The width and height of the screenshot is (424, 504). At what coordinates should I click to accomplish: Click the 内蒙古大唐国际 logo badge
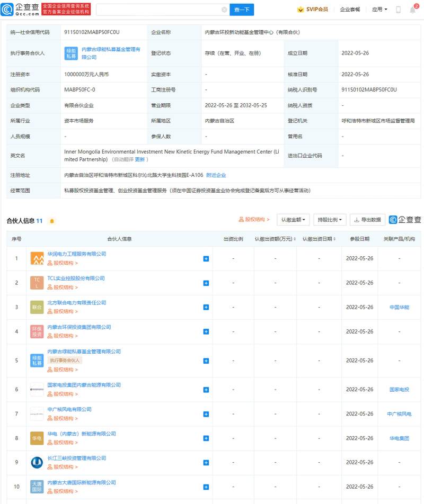pos(37,487)
